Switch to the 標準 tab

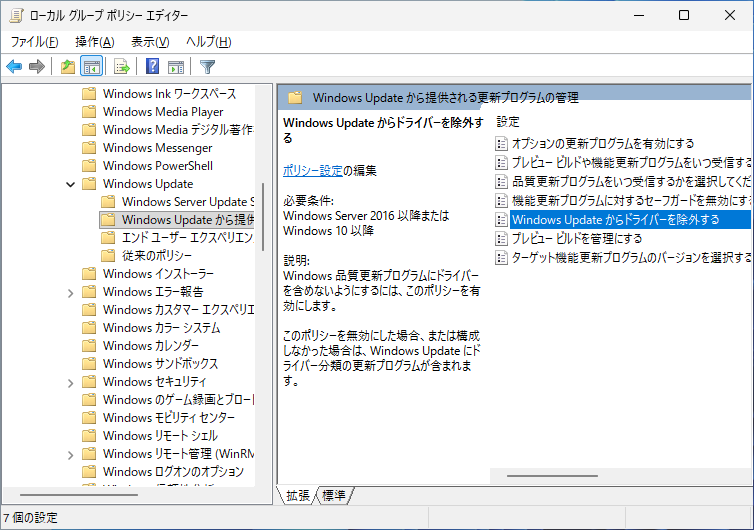tap(334, 495)
